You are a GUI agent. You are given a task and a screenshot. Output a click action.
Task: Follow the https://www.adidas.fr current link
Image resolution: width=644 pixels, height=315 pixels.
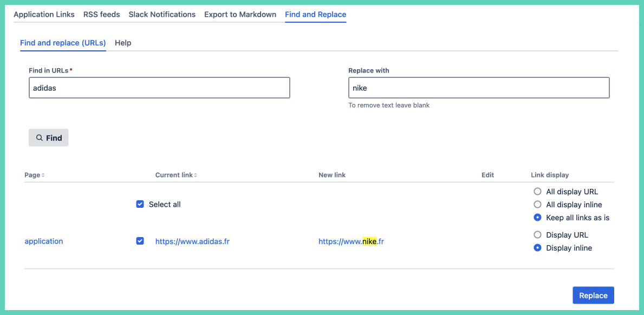[x=192, y=241]
